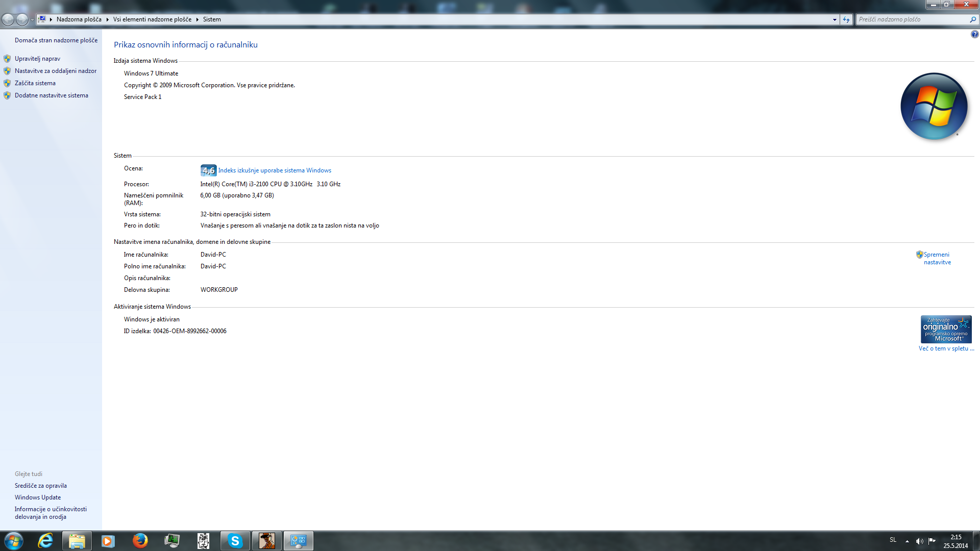Click shield icon beside Nastavitve za oddaljeni nadzor
The height and width of the screenshot is (551, 980).
pyautogui.click(x=7, y=71)
